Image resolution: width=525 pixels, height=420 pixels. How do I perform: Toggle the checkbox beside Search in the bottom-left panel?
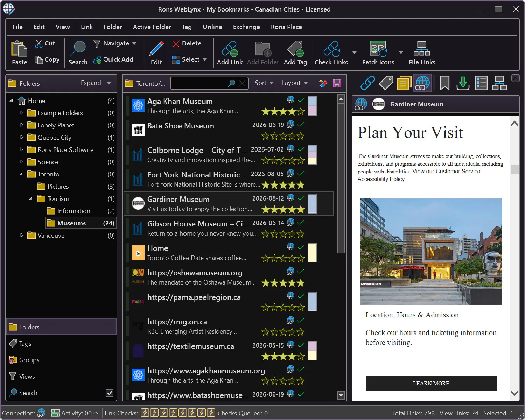click(110, 393)
